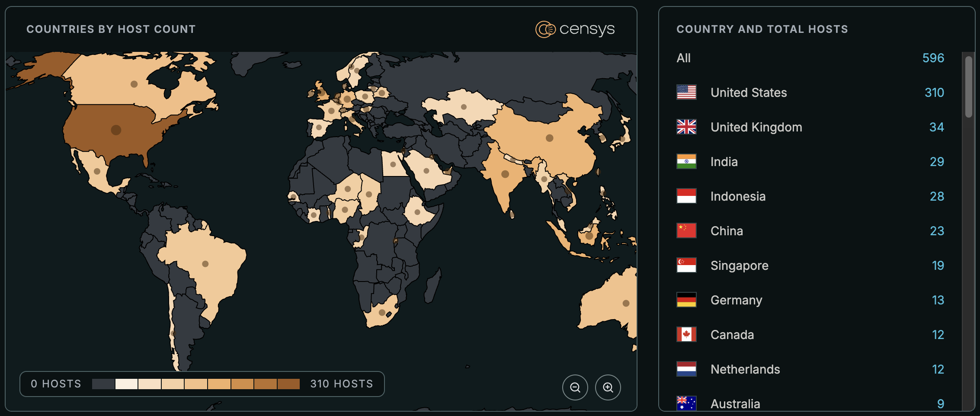Viewport: 980px width, 416px height.
Task: Click the Canada flag icon
Action: pyautogui.click(x=686, y=335)
